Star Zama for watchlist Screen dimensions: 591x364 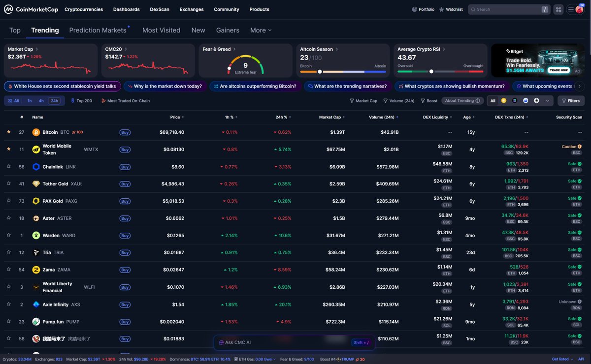9,270
